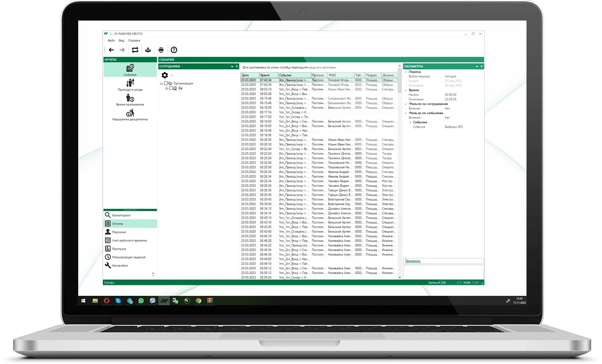Screen dimensions: 602x364
Task: Click the Применить link
Action: tap(413, 261)
